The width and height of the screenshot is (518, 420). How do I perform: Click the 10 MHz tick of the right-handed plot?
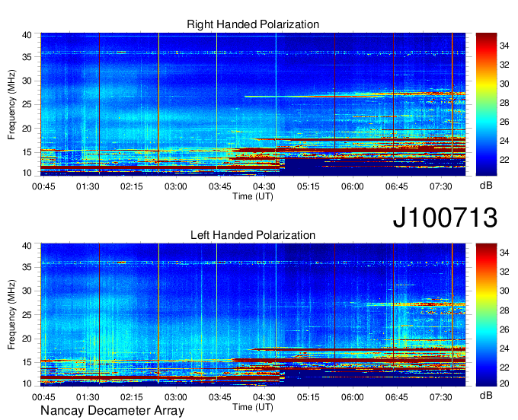27,173
